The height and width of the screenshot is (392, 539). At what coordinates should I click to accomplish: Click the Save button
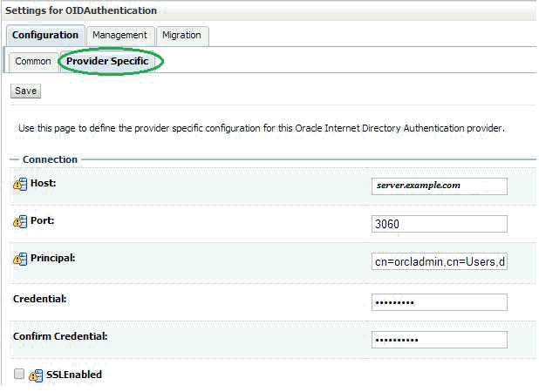[x=25, y=91]
